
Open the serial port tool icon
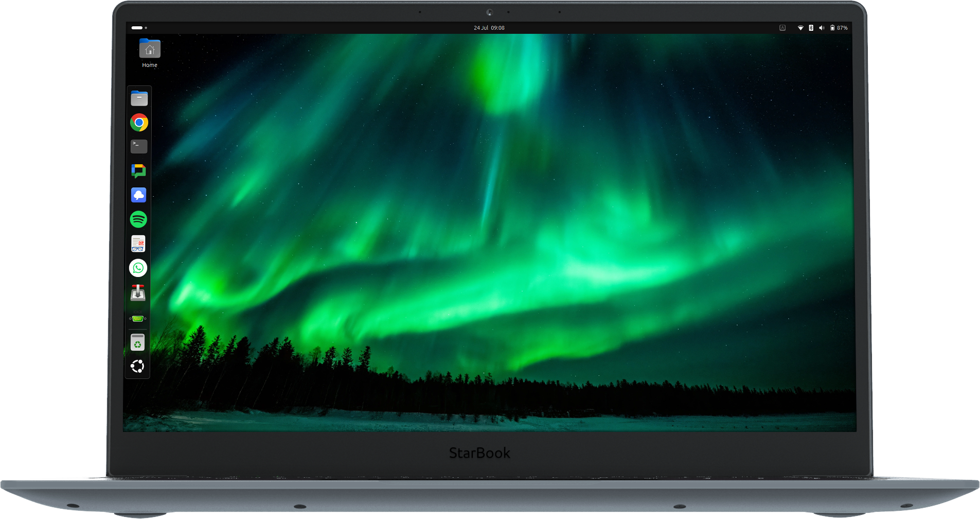[x=138, y=319]
